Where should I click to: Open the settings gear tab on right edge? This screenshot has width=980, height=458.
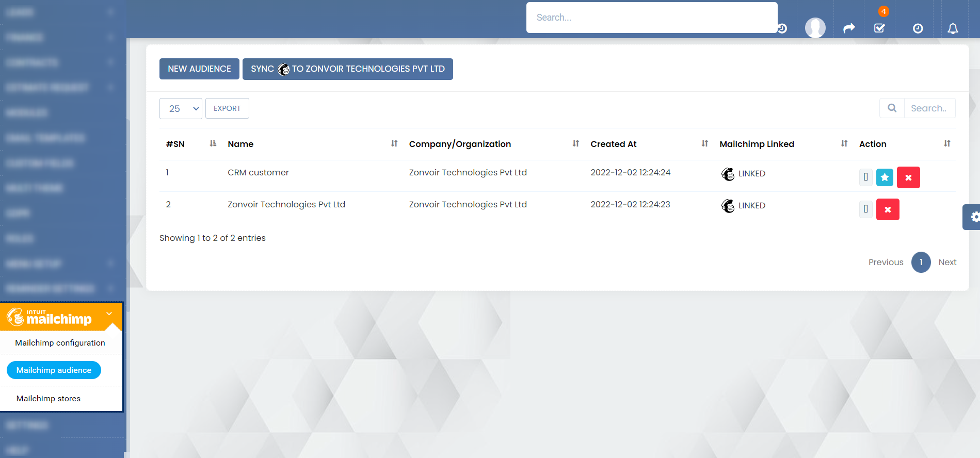(972, 217)
